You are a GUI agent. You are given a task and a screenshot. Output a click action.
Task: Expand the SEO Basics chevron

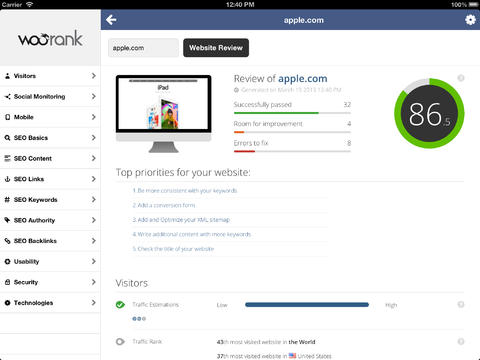click(x=94, y=138)
